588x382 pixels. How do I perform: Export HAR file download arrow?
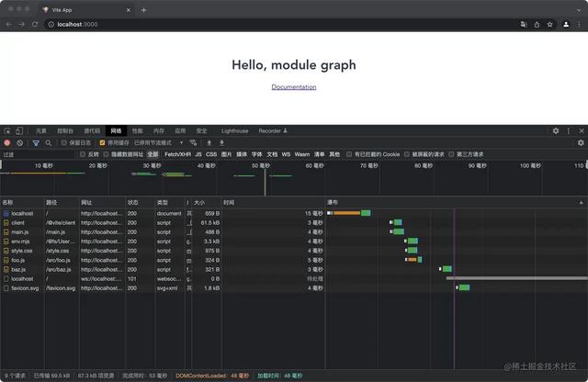pyautogui.click(x=221, y=143)
